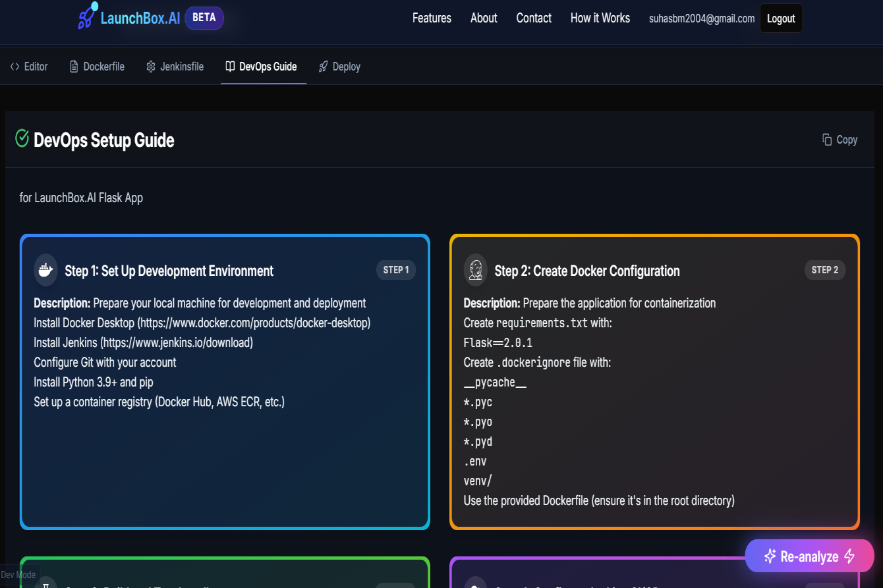Click the *.pyo entry

(478, 422)
